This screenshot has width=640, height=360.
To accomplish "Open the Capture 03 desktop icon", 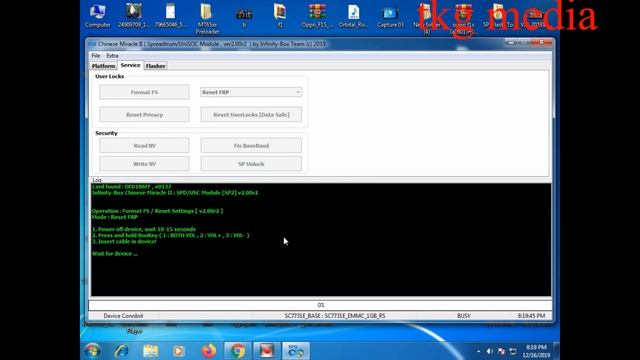I will click(390, 16).
